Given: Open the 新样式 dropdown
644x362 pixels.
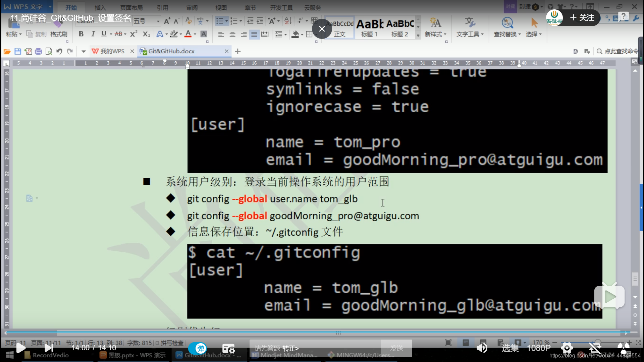Looking at the screenshot, I should click(x=435, y=34).
